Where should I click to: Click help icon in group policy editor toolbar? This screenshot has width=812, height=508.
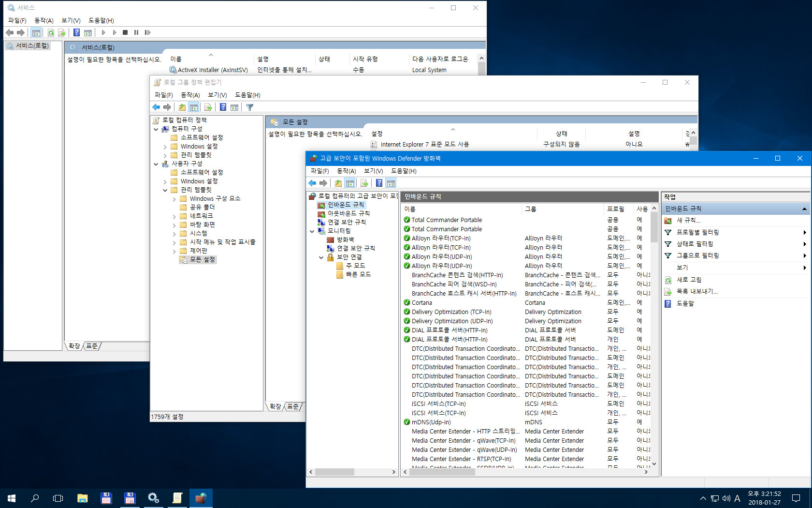point(223,107)
